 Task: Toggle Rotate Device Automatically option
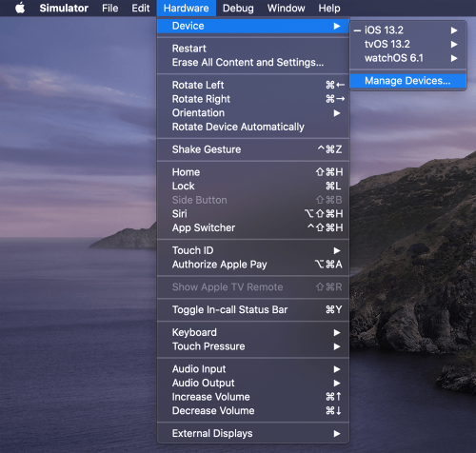[x=253, y=127]
